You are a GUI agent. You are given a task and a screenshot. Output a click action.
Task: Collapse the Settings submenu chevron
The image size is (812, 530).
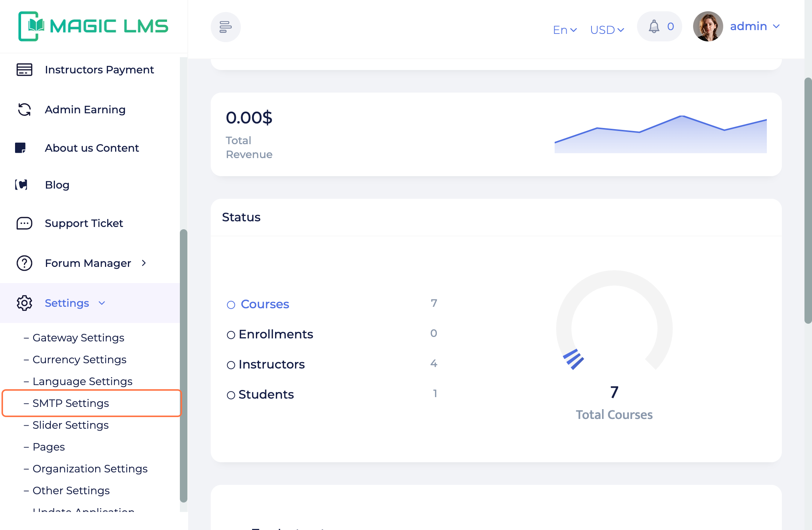click(x=102, y=303)
